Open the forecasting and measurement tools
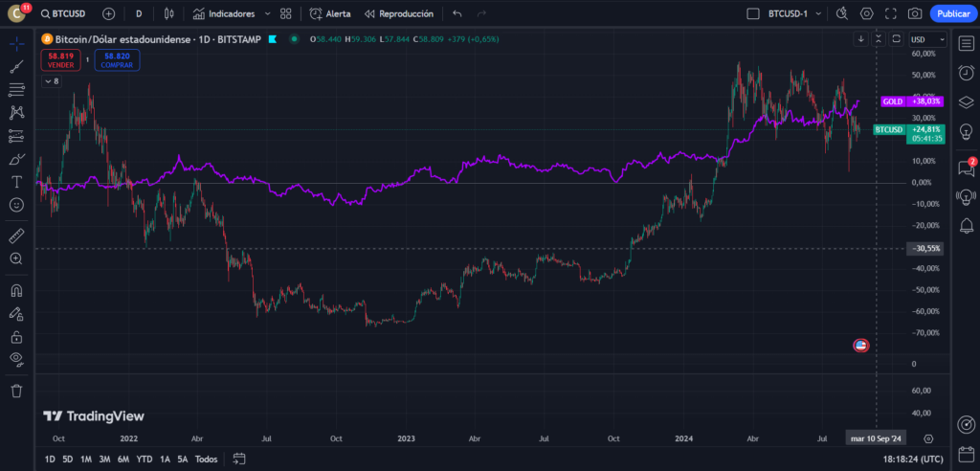This screenshot has height=471, width=980. pos(17,136)
